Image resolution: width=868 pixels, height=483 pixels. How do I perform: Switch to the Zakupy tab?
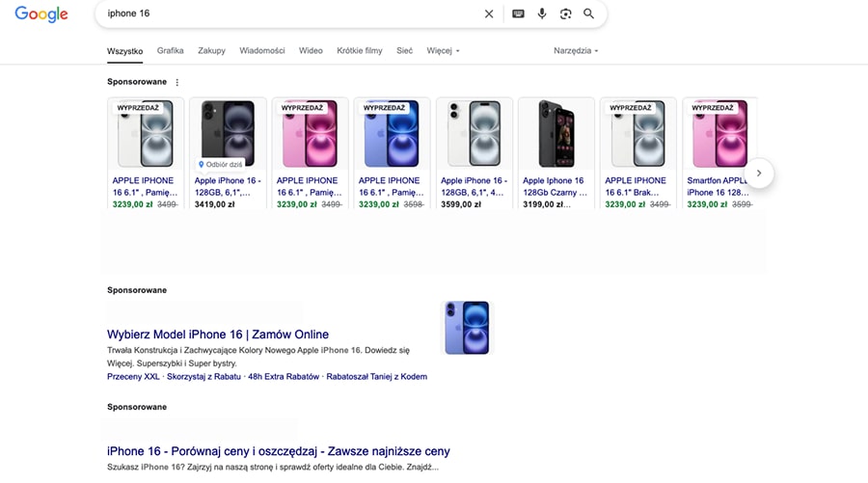(x=211, y=50)
